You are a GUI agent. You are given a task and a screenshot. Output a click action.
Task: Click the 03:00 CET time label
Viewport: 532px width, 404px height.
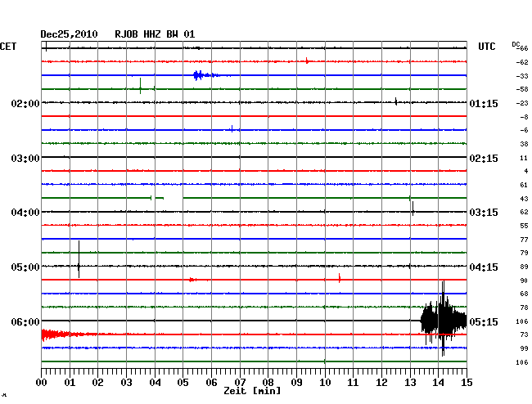pos(25,159)
